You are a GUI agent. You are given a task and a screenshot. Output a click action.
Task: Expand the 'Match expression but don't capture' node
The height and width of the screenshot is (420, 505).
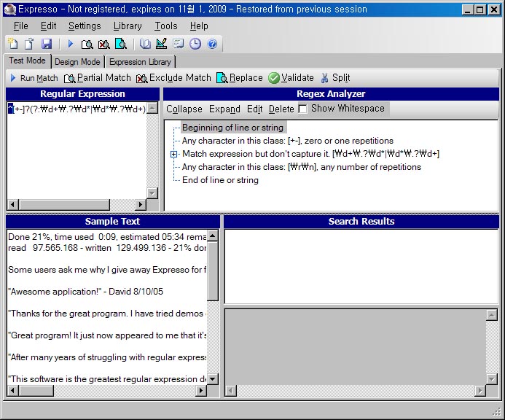[x=174, y=154]
